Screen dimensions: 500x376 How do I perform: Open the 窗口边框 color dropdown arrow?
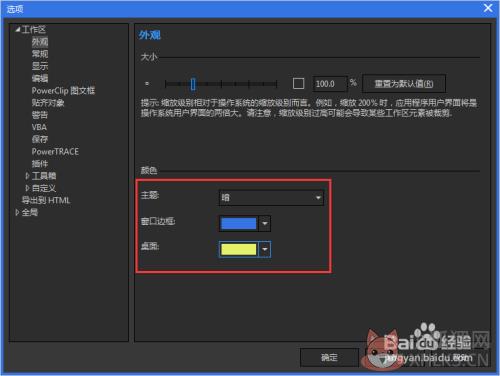[265, 223]
